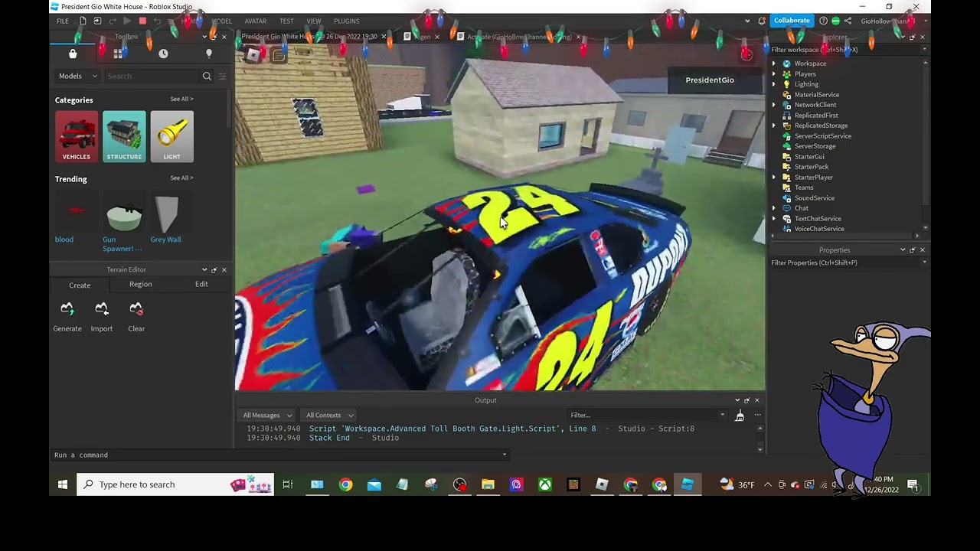
Task: Expand the Lighting tree node
Action: 774,84
